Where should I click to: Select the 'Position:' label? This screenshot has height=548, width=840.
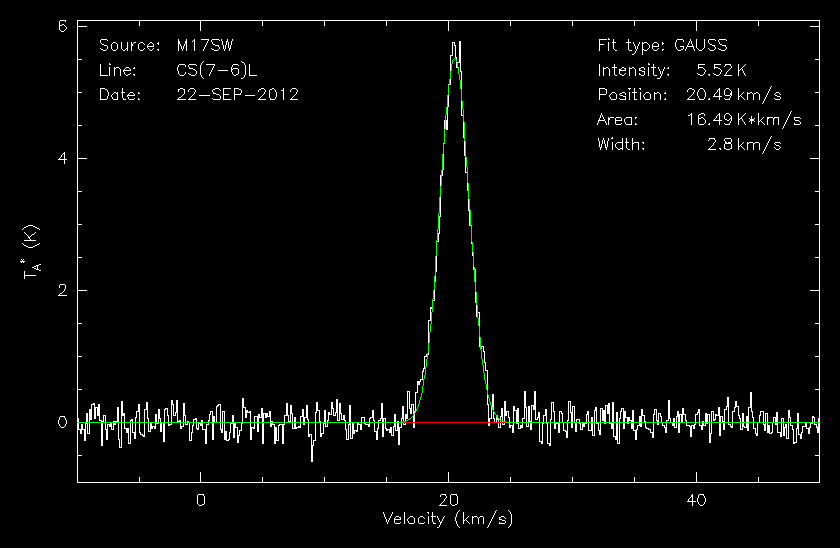(x=633, y=95)
